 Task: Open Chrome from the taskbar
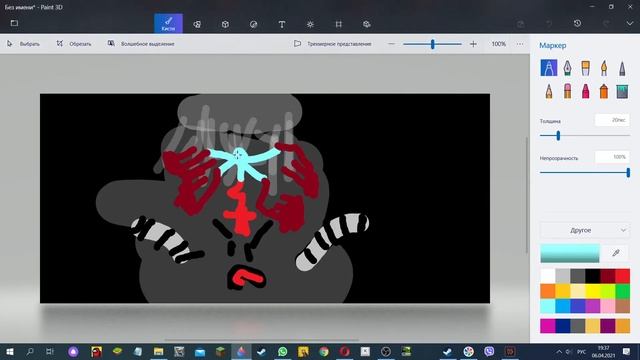324,351
